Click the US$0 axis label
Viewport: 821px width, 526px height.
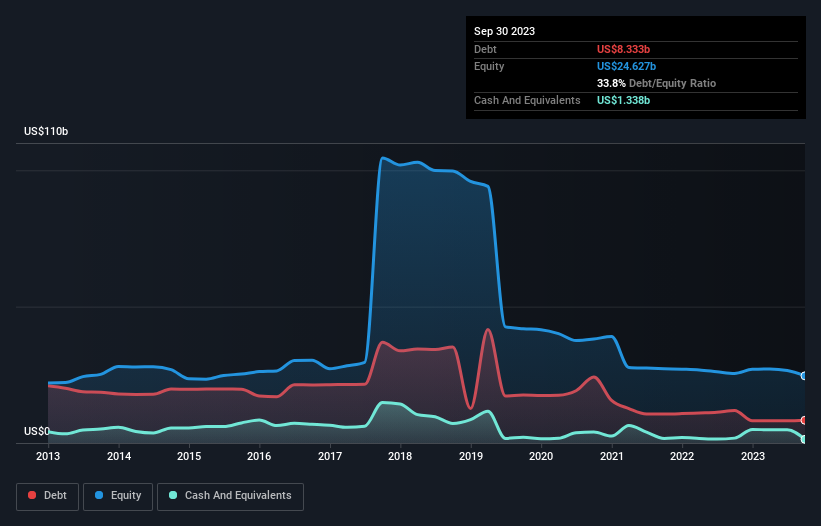coord(37,431)
